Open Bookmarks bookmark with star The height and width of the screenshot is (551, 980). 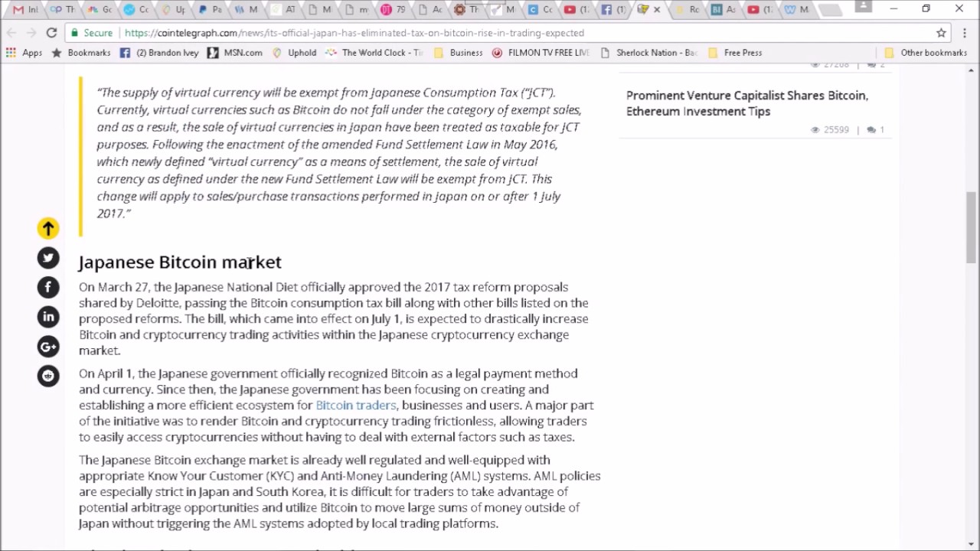pyautogui.click(x=80, y=53)
